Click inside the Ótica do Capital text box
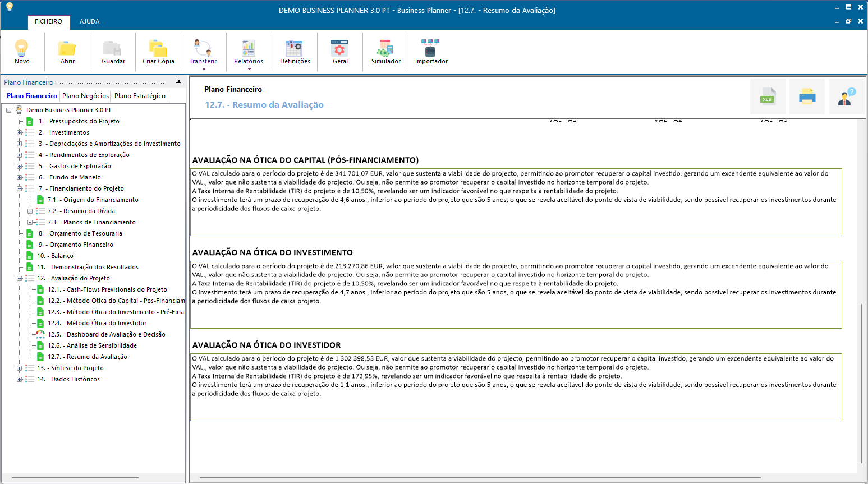 coord(516,202)
